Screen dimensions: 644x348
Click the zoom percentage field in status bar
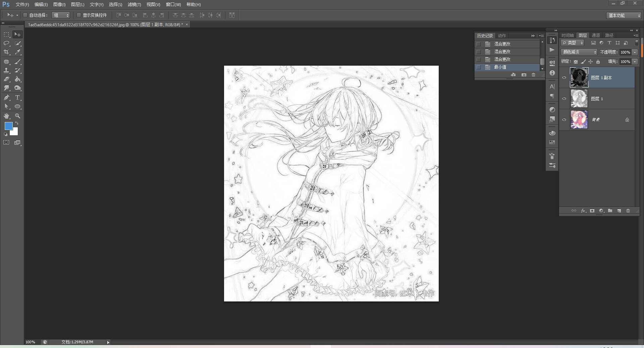[x=31, y=342]
